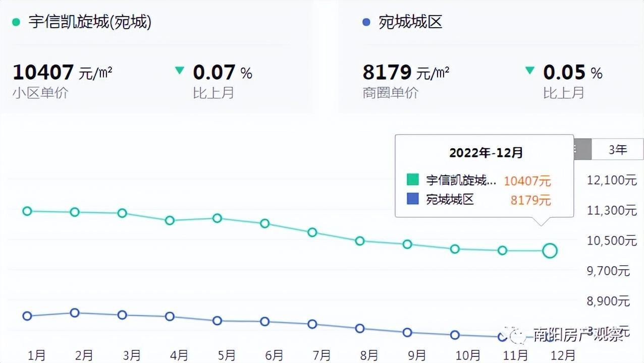Click the down arrow next to 0.07%
The width and height of the screenshot is (644, 363).
(179, 71)
